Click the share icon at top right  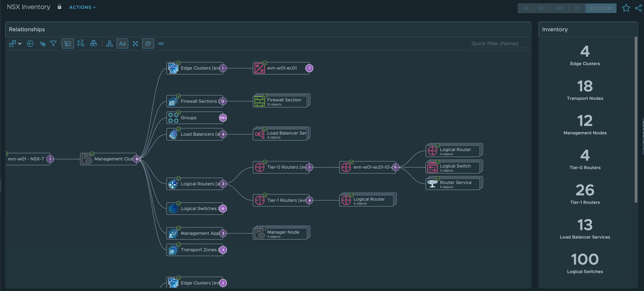pos(638,8)
